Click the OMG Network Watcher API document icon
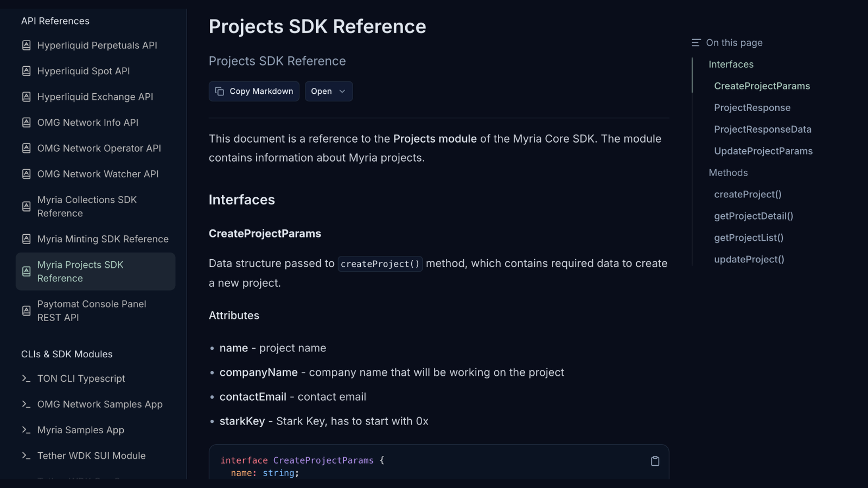 click(x=26, y=174)
